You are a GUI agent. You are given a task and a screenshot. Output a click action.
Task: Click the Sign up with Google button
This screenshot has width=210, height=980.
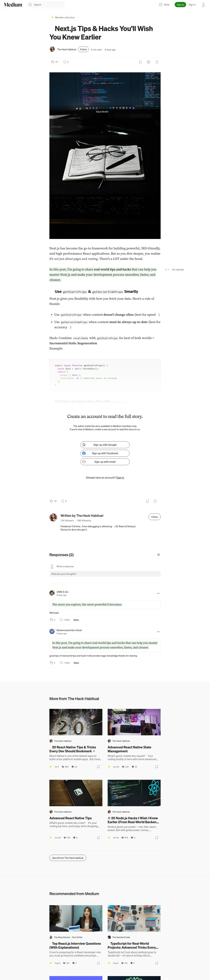[105, 445]
